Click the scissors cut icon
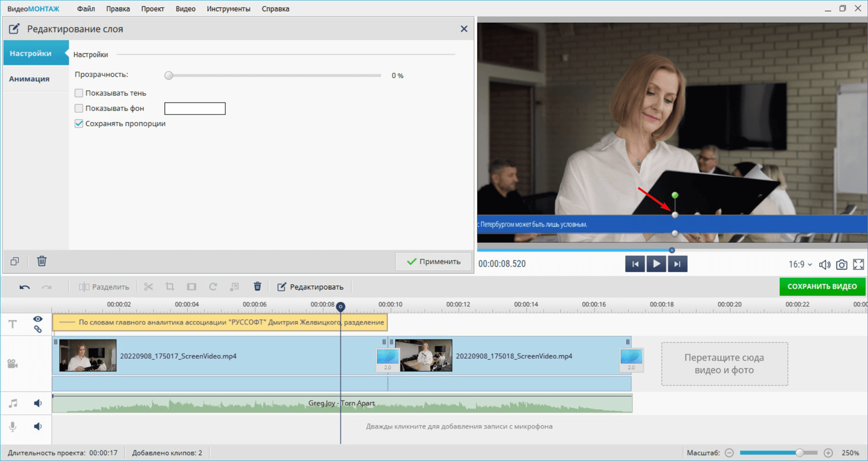 (x=148, y=287)
